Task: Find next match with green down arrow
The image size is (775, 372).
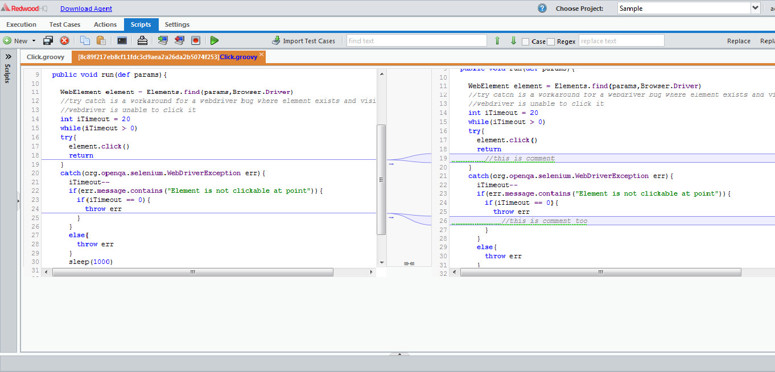Action: click(x=513, y=41)
